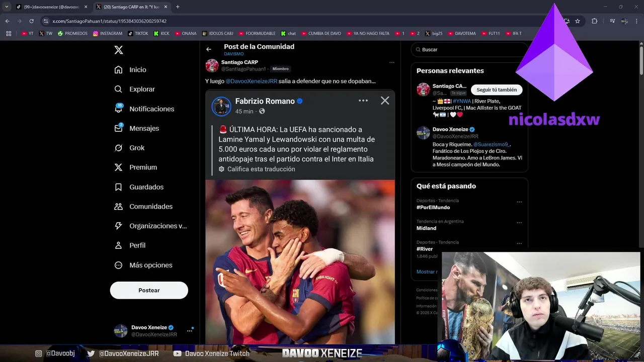Click the @DavooXeneizeJRR mention link

click(x=251, y=81)
